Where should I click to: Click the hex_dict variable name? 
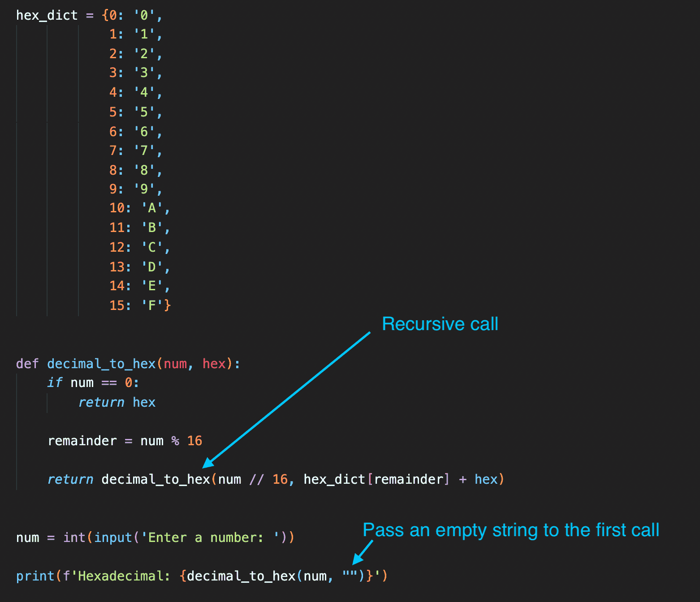[x=46, y=15]
